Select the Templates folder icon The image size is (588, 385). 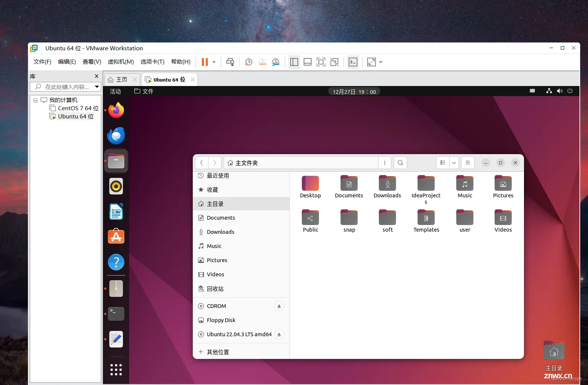[x=426, y=217]
